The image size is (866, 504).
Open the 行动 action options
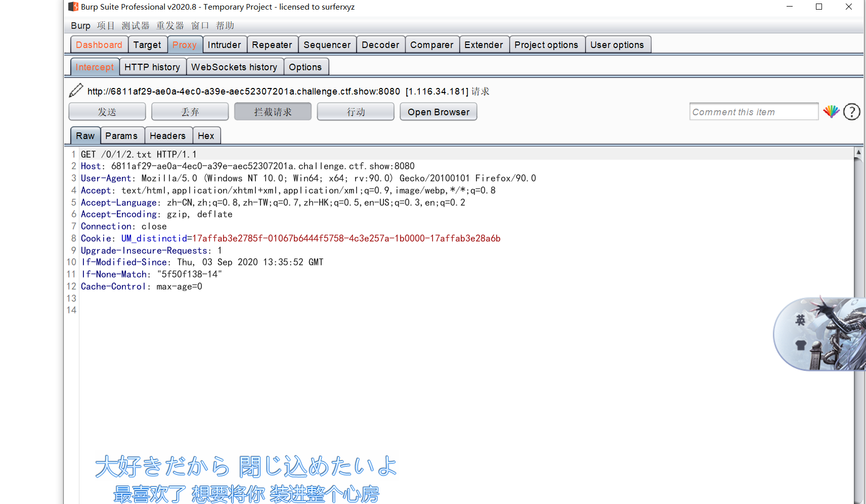355,111
